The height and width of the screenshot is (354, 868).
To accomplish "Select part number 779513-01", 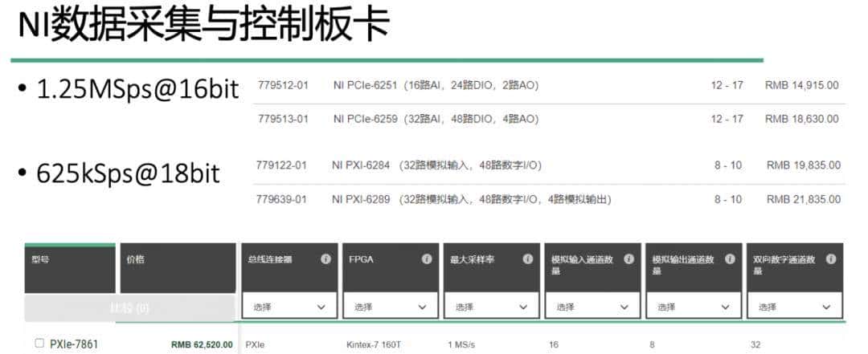I will pos(283,119).
